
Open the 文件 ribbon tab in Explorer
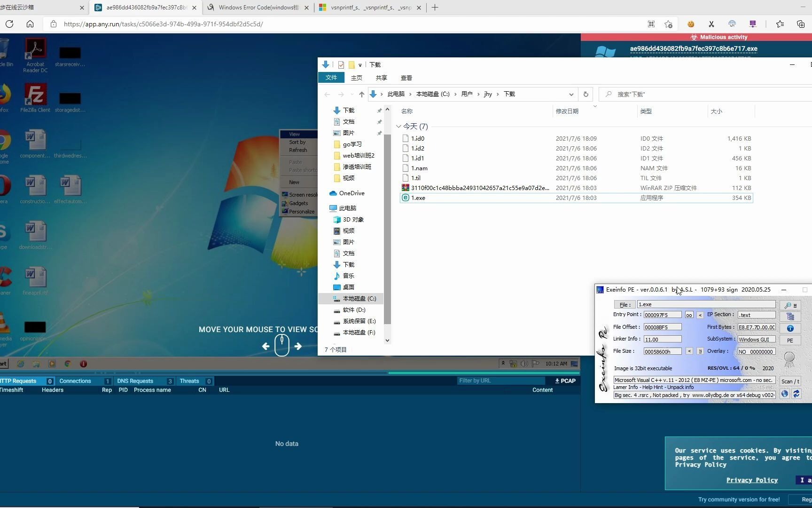click(331, 78)
